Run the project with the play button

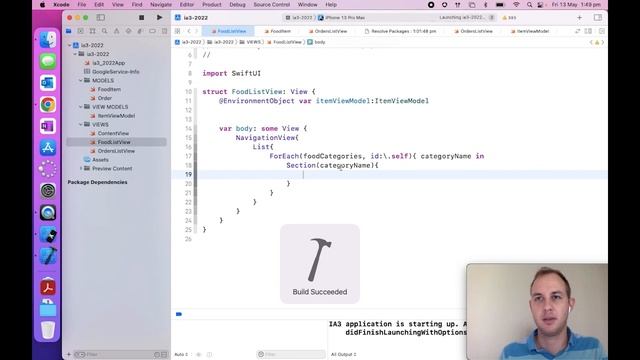click(x=159, y=18)
